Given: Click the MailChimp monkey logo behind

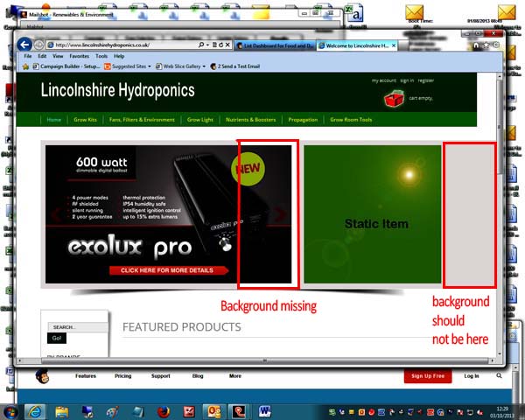Looking at the screenshot, I should coord(42,376).
